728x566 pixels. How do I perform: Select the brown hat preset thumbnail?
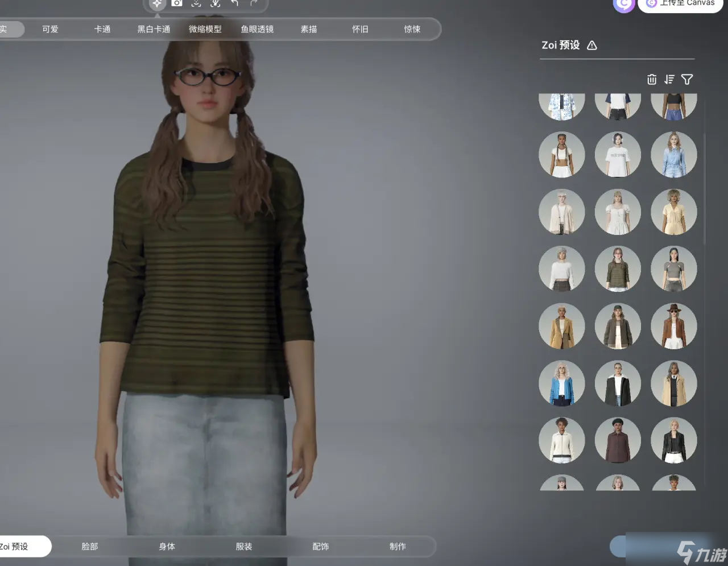674,326
